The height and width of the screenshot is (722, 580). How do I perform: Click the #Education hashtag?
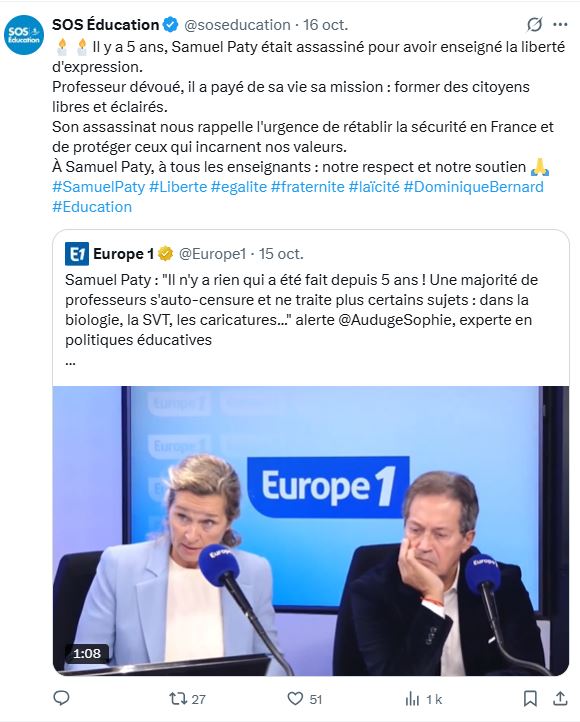(92, 207)
